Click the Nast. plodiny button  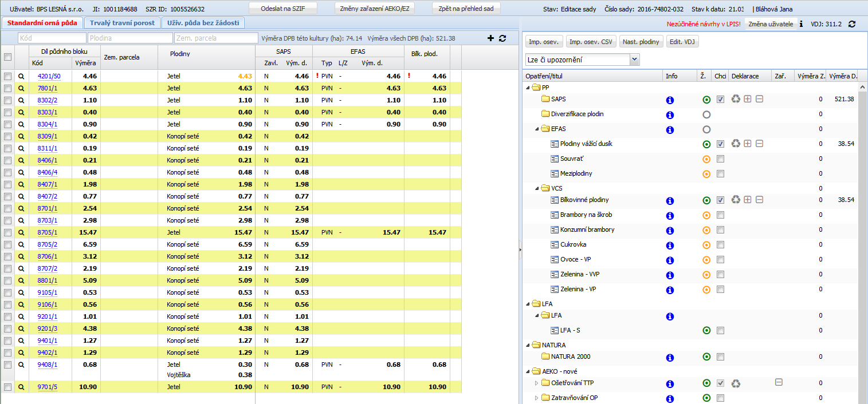(641, 42)
